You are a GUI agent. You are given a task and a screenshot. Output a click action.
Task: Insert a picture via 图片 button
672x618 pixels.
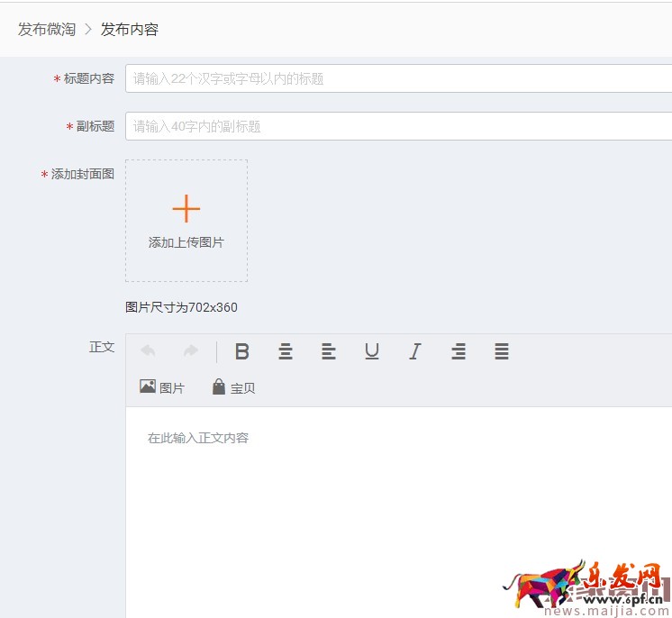pyautogui.click(x=162, y=387)
